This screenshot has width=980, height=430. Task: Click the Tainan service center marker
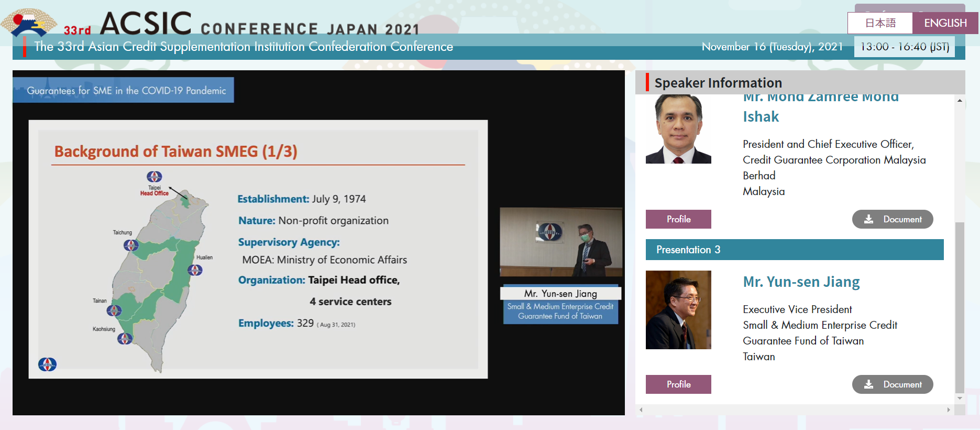pos(114,310)
